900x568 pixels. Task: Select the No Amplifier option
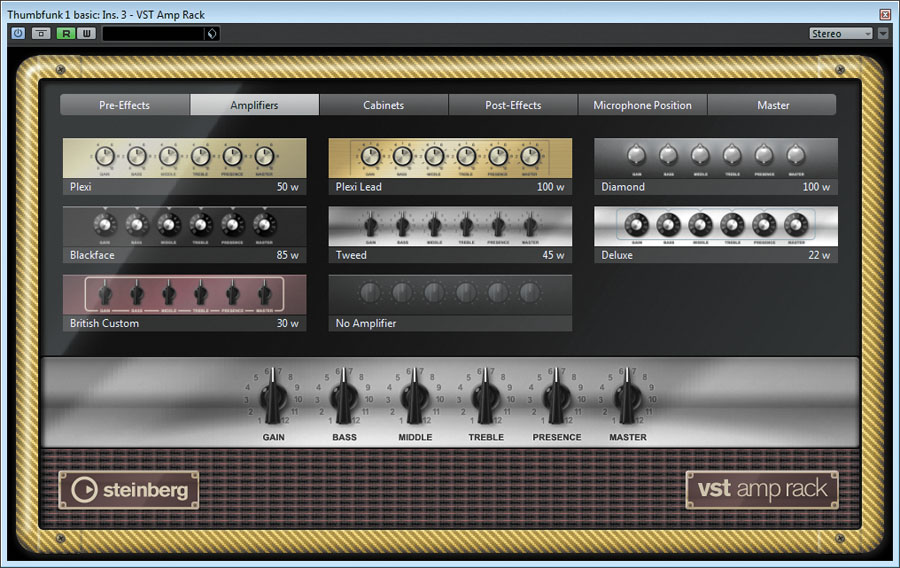[450, 303]
